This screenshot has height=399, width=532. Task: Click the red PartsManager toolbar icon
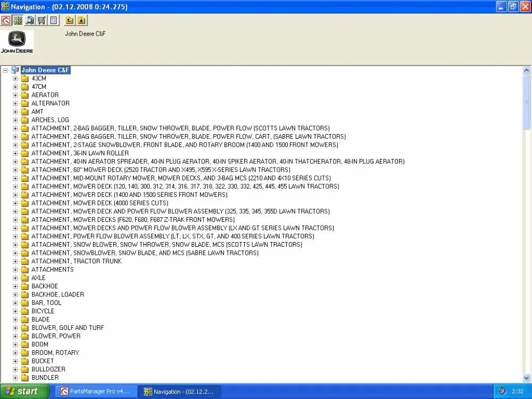click(x=6, y=20)
